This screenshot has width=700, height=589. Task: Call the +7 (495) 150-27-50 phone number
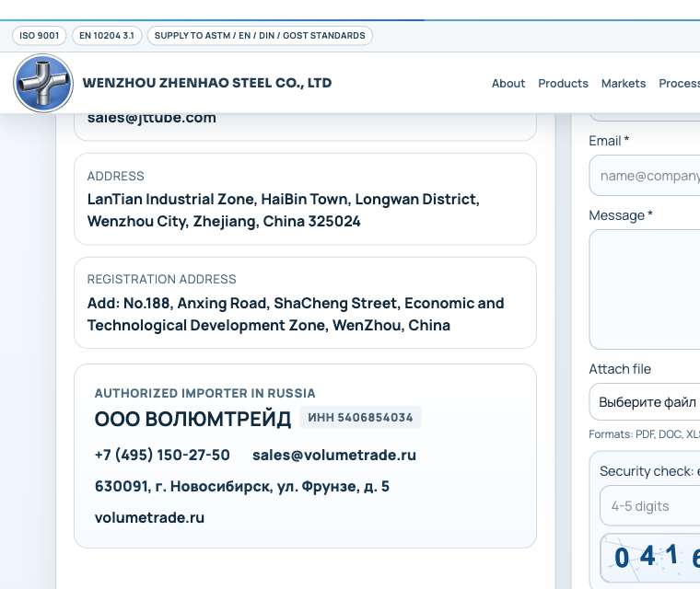(x=162, y=455)
